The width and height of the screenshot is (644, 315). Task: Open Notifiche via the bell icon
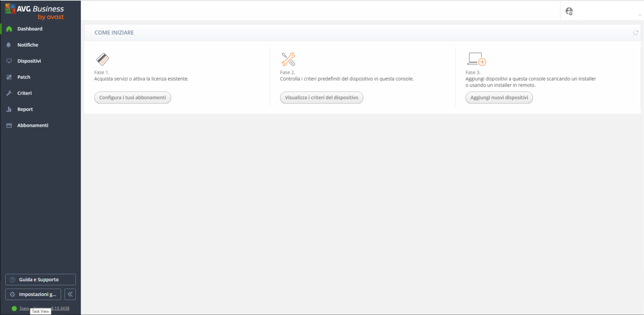click(9, 45)
